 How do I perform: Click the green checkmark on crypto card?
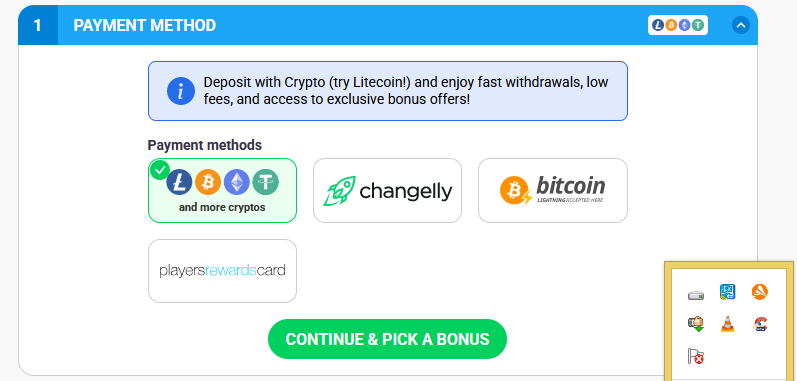pyautogui.click(x=160, y=170)
